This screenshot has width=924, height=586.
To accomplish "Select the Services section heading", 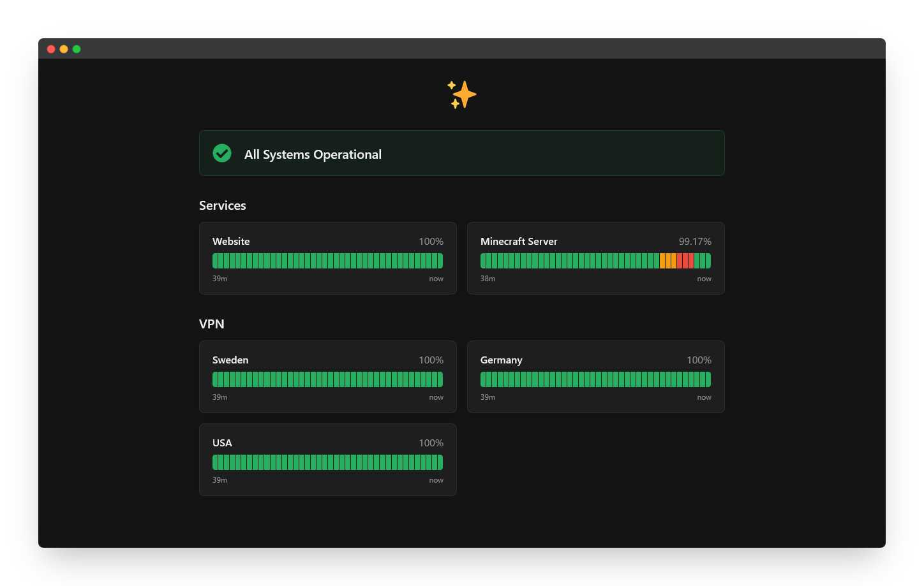I will coord(222,205).
